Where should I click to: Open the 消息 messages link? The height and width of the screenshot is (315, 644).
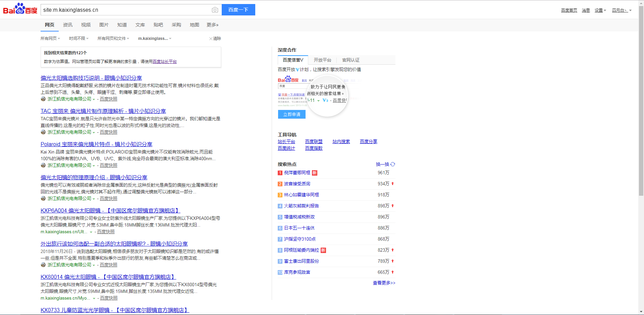586,10
